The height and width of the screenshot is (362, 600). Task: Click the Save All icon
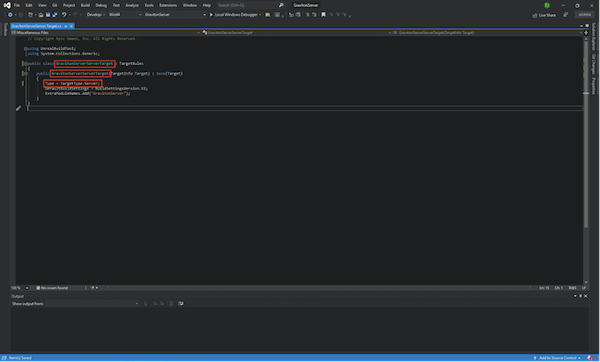coord(55,15)
